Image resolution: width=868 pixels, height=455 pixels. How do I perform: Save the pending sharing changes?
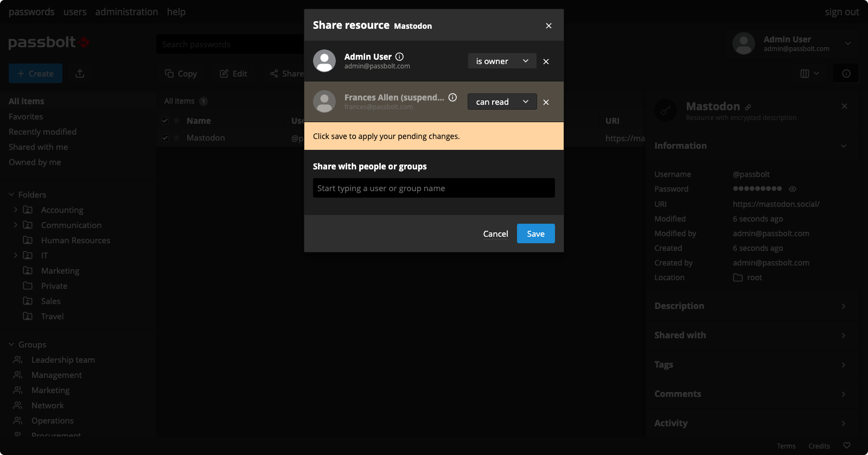535,233
